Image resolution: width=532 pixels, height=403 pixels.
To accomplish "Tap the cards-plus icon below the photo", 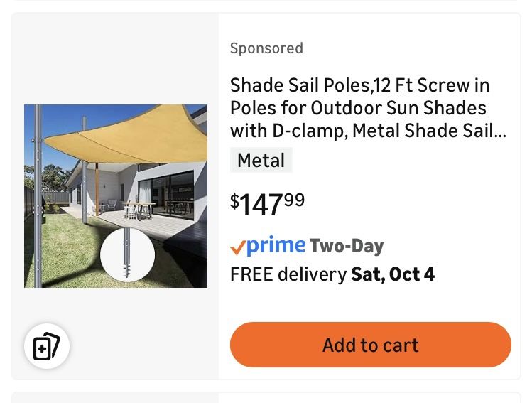I will click(x=47, y=346).
